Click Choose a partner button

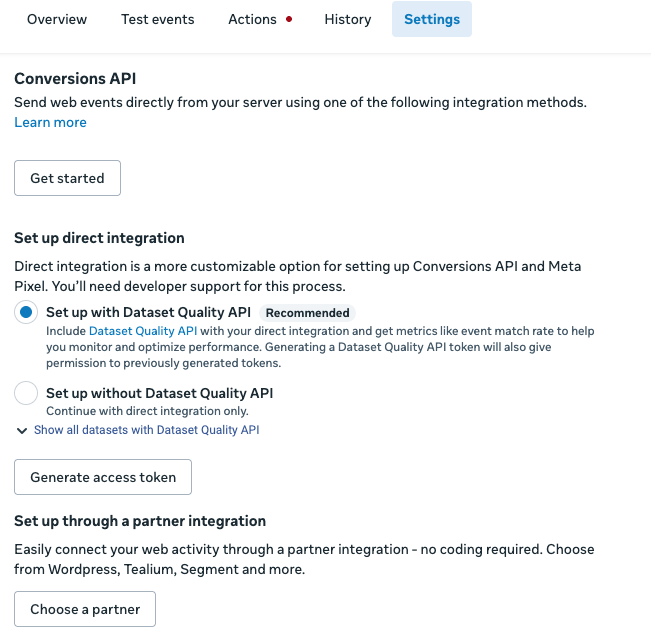click(85, 609)
